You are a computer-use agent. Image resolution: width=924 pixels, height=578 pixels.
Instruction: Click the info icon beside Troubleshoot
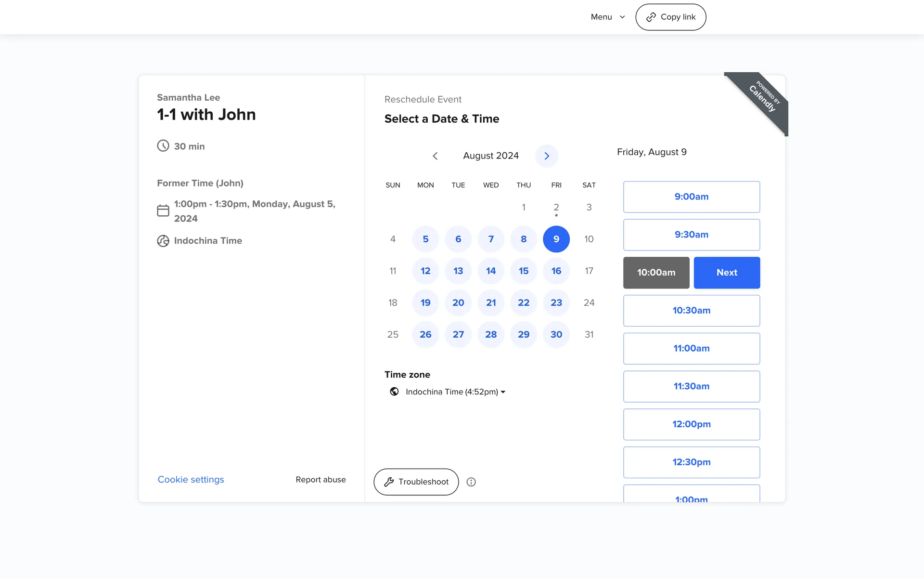click(x=471, y=482)
